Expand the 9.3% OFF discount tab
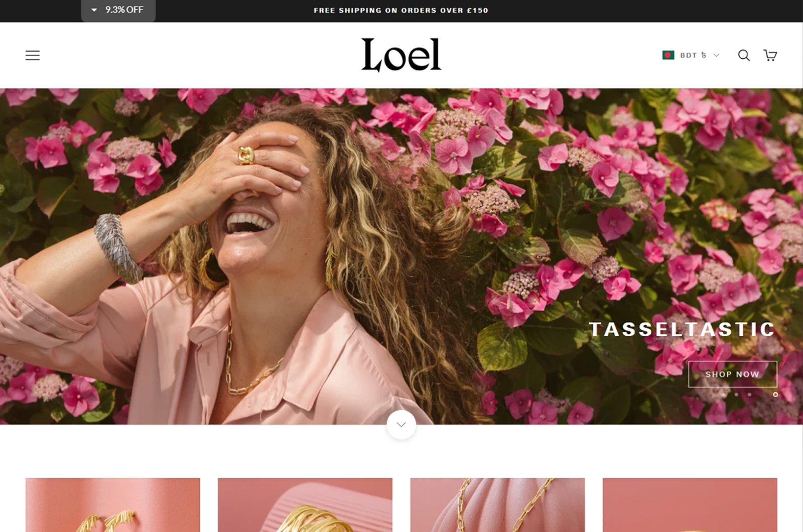This screenshot has height=532, width=803. (x=118, y=11)
